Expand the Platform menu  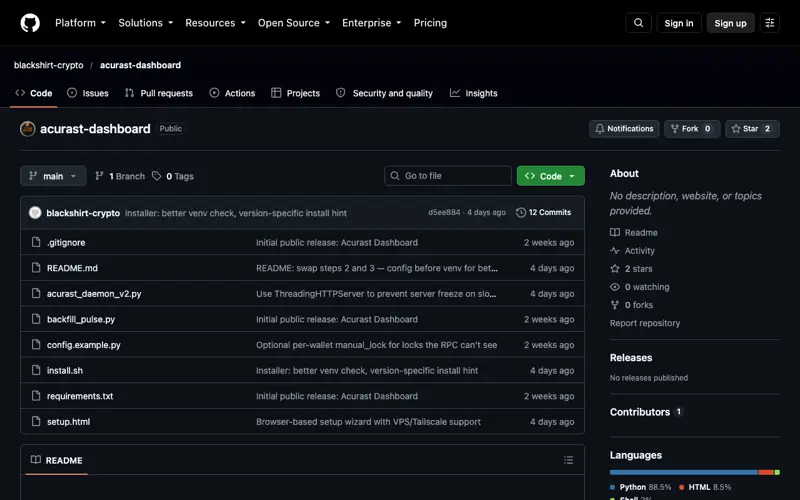[x=80, y=23]
